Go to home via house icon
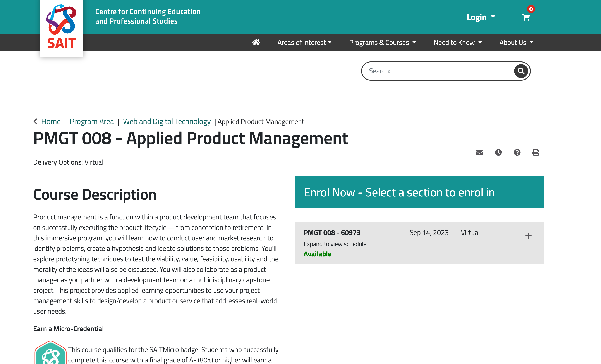The width and height of the screenshot is (601, 364). [256, 42]
